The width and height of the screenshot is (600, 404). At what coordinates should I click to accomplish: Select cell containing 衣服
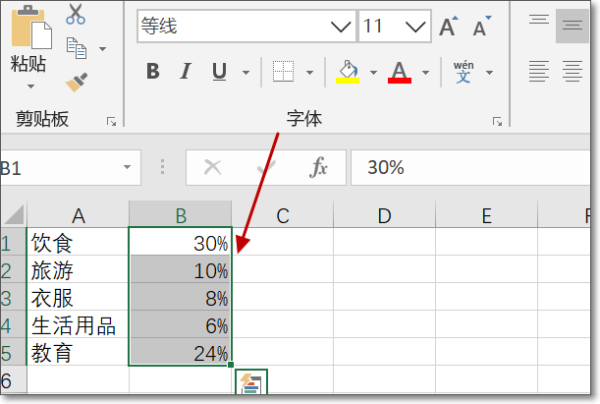coord(78,297)
